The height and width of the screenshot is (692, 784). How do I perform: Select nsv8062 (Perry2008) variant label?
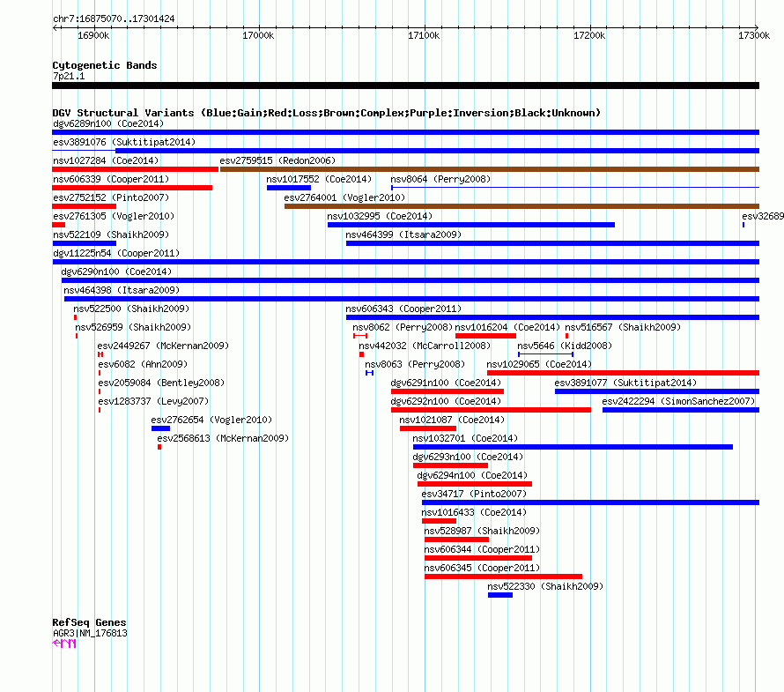point(403,327)
